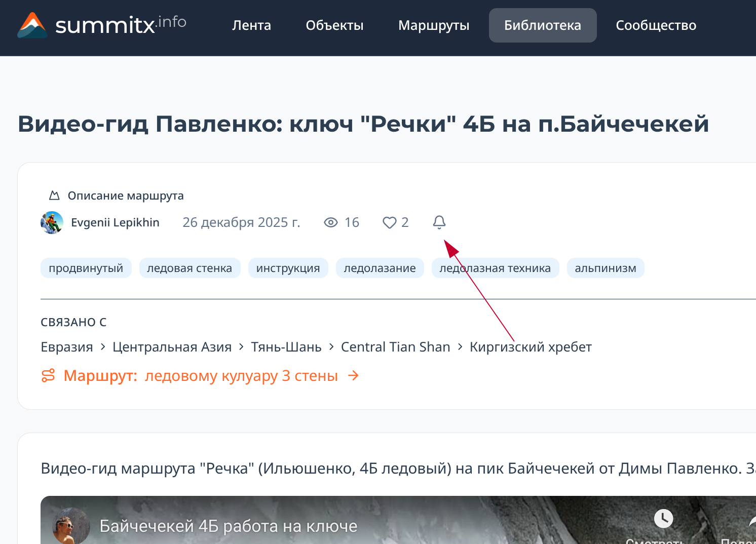Filter by the ледолазание tag

pos(380,268)
